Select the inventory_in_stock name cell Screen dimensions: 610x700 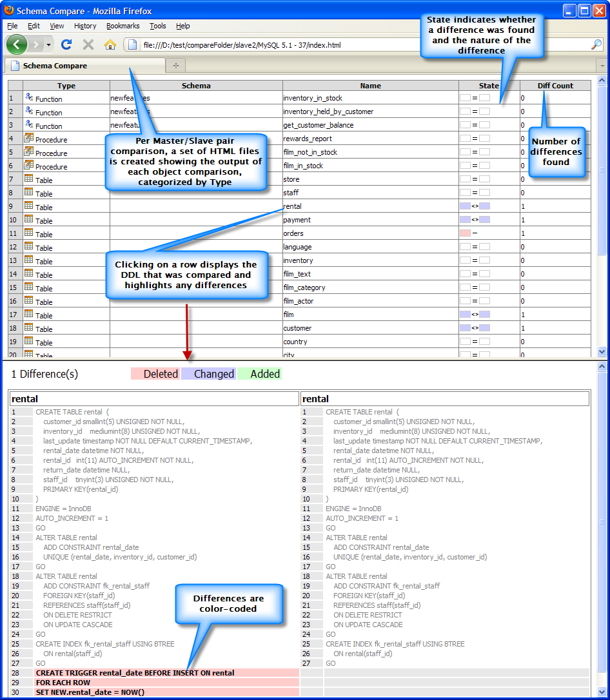click(370, 98)
